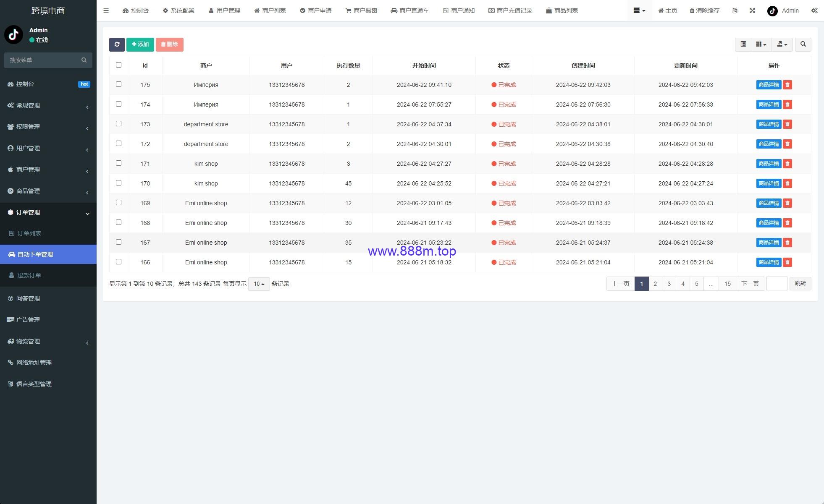Open 退款订单 submenu item
This screenshot has width=824, height=504.
pos(48,275)
